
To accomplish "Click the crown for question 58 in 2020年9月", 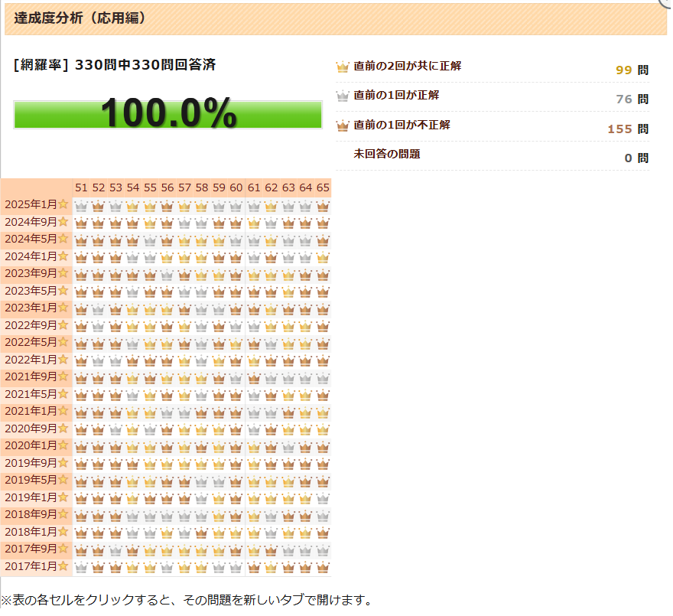I will click(201, 427).
